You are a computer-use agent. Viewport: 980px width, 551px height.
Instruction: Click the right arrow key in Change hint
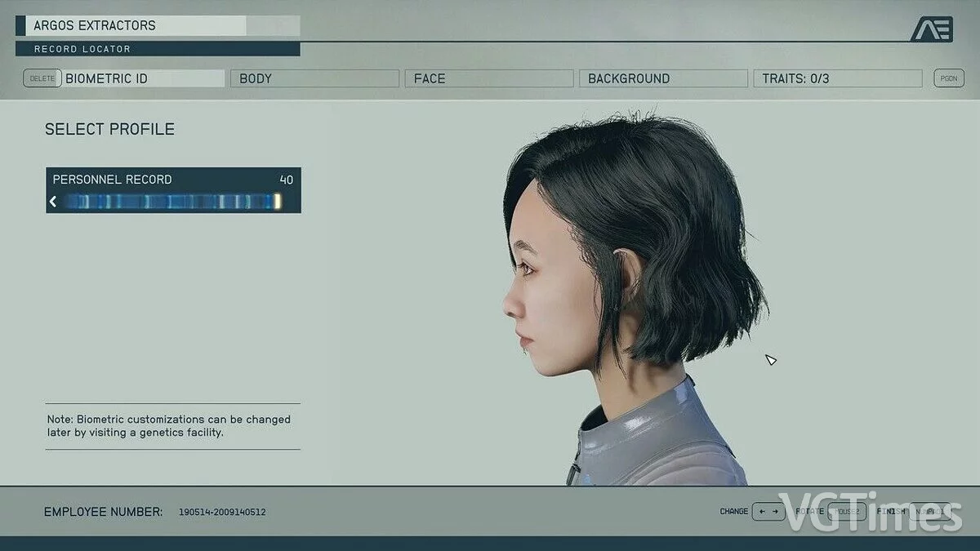(x=775, y=512)
